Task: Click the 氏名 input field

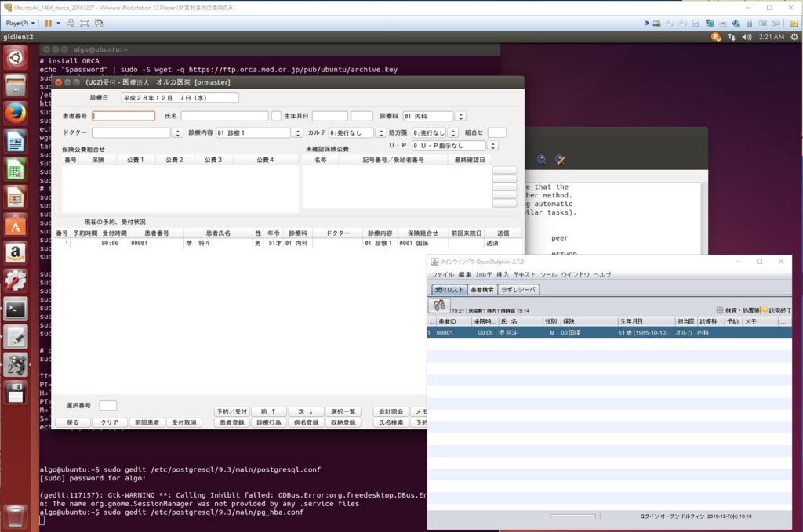Action: click(224, 117)
